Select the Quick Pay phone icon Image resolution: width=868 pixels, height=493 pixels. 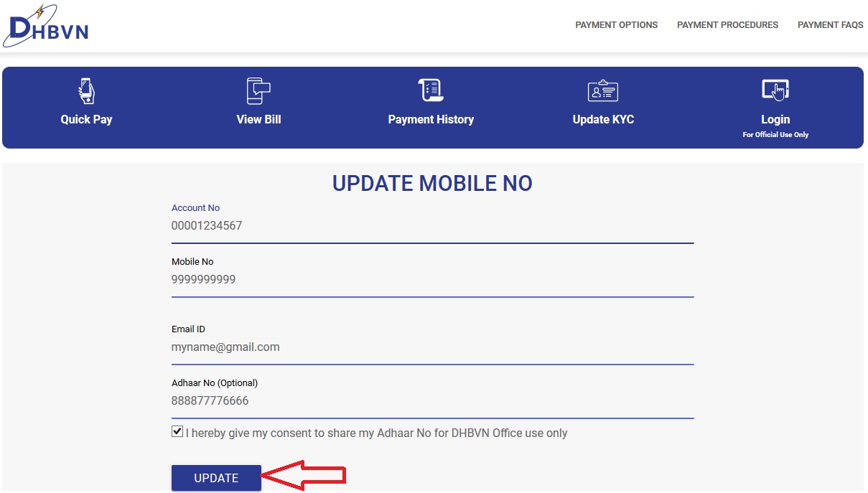tap(86, 91)
